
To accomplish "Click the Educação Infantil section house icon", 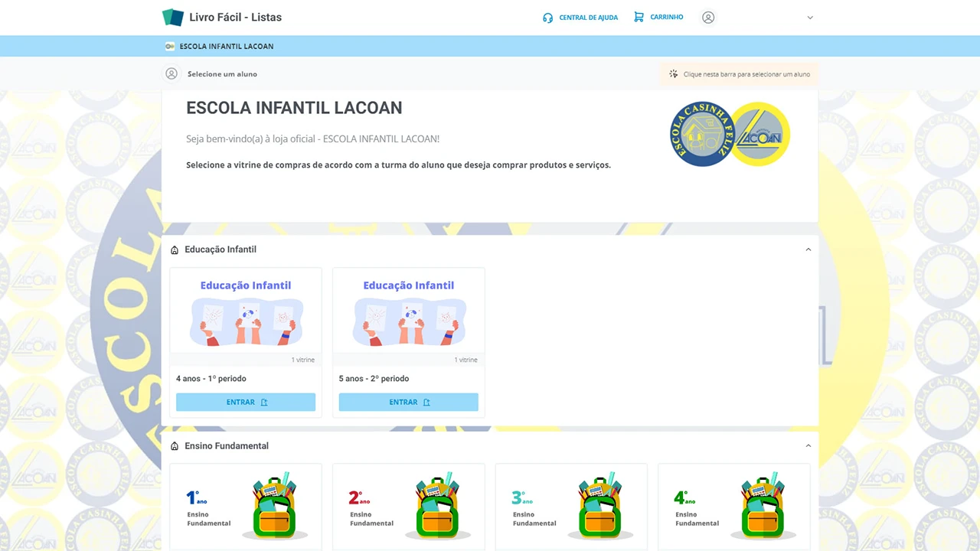I will pyautogui.click(x=175, y=250).
